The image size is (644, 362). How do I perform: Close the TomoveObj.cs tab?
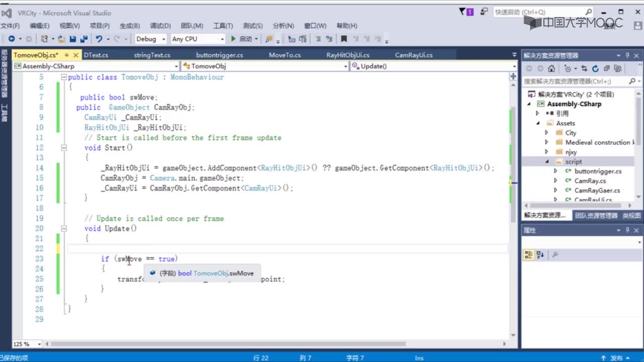point(75,55)
